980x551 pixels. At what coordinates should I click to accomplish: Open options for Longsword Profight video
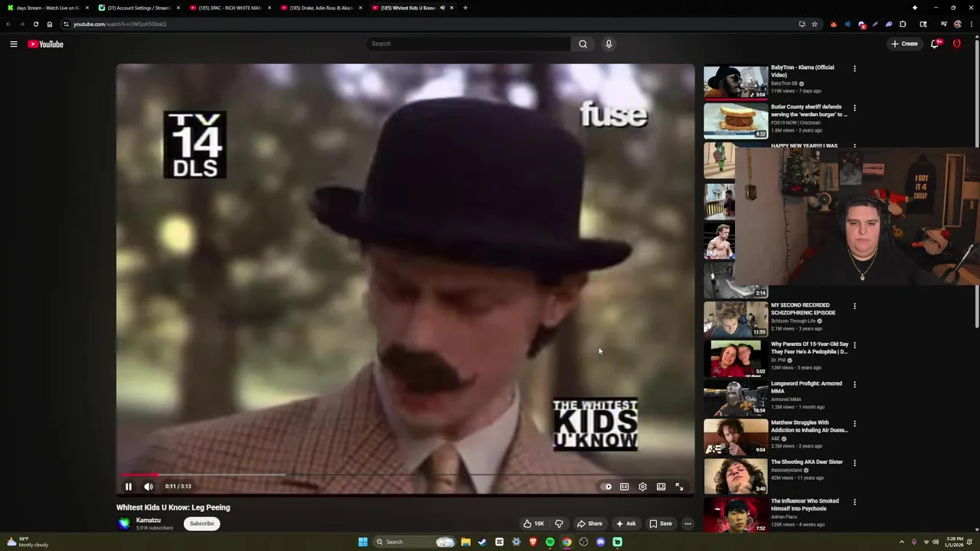pos(854,384)
